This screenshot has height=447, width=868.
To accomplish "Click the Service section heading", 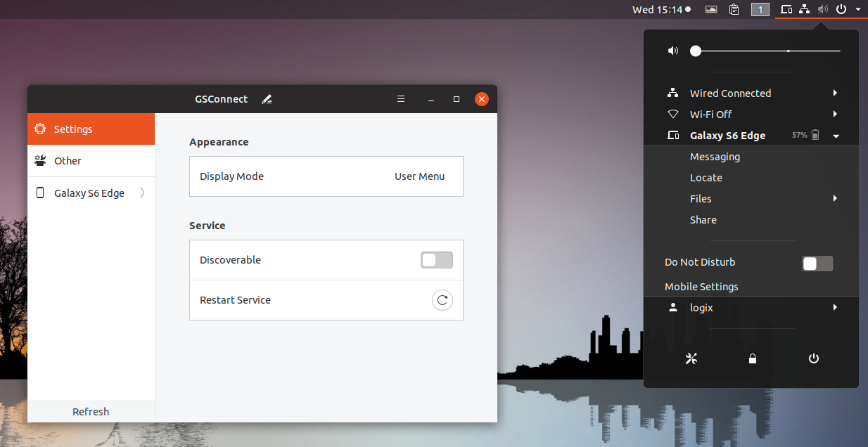I will coord(207,226).
